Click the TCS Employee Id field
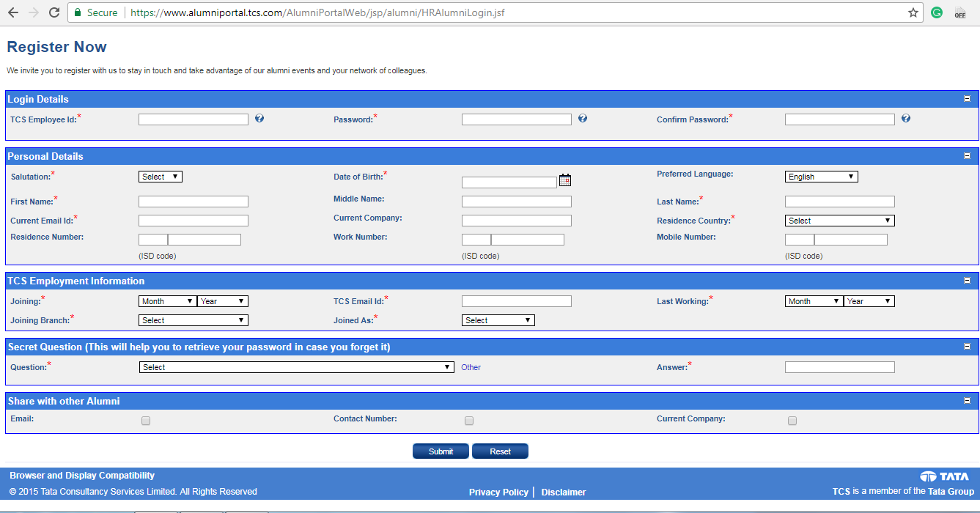 (194, 119)
